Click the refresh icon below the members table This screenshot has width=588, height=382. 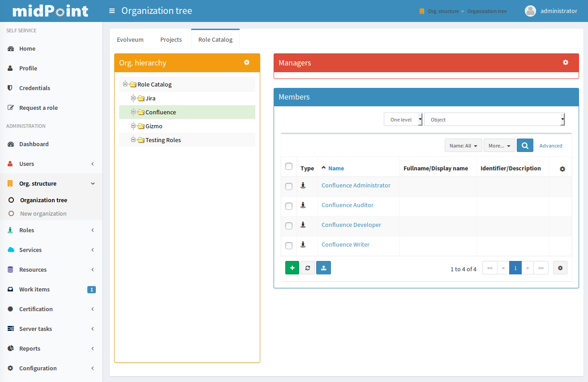pos(308,268)
